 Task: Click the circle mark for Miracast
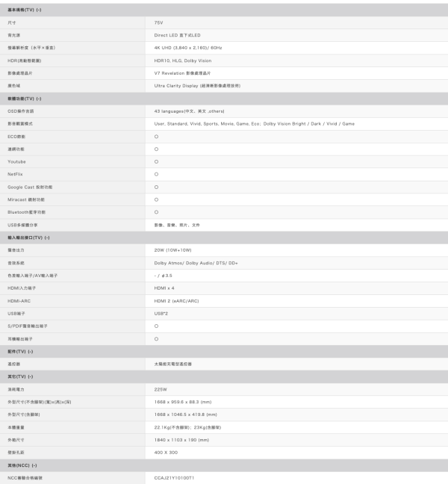click(156, 199)
